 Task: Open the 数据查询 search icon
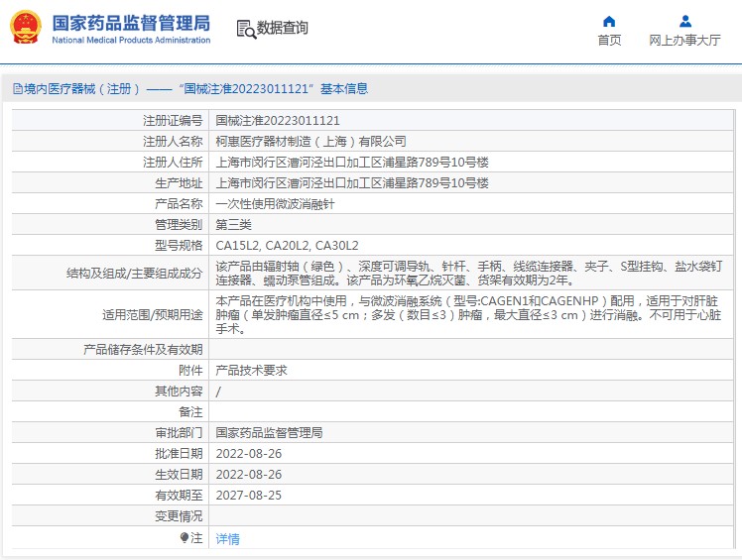tap(246, 30)
